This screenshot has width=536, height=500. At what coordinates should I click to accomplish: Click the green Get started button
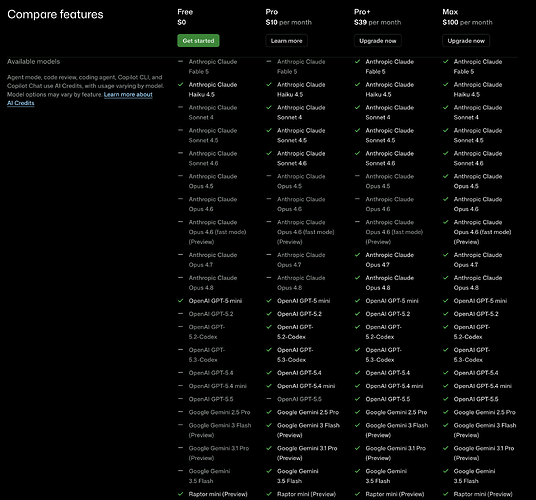(x=198, y=41)
